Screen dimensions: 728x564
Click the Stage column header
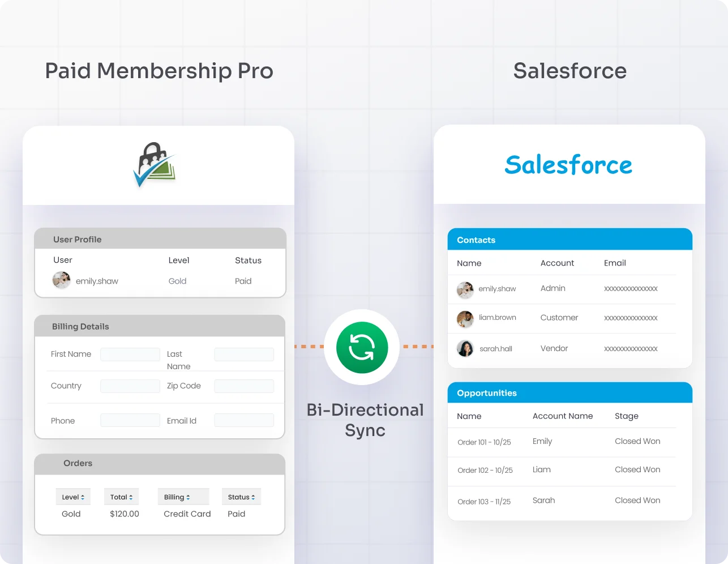(x=627, y=416)
